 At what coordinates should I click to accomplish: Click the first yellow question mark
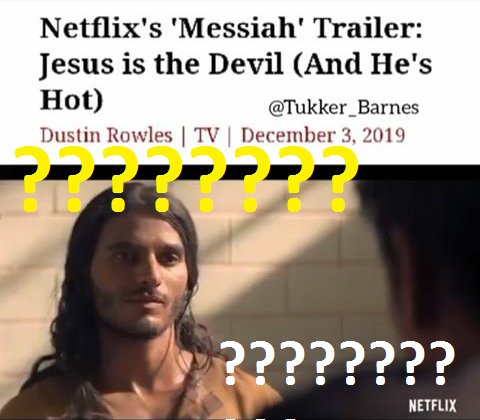point(31,179)
